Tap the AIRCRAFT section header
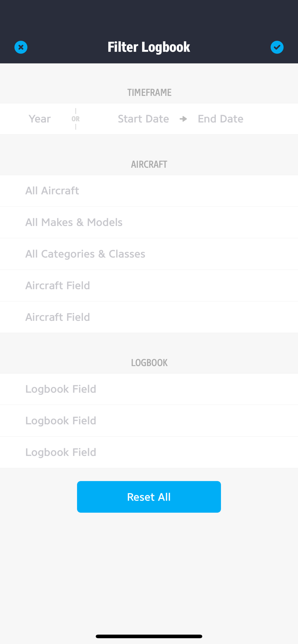298x644 pixels. [149, 165]
